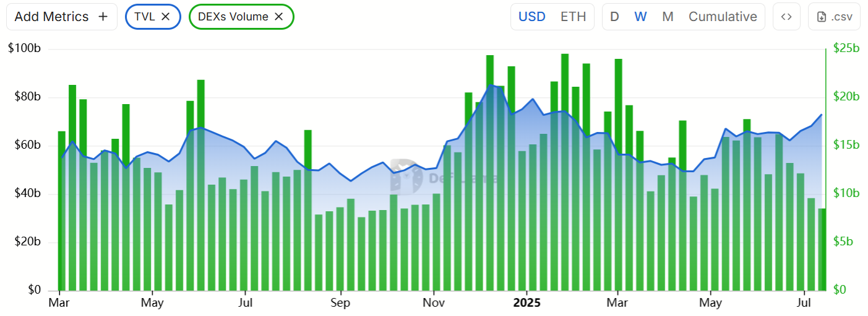Select the monthly (M) interval
868x316 pixels.
click(668, 17)
